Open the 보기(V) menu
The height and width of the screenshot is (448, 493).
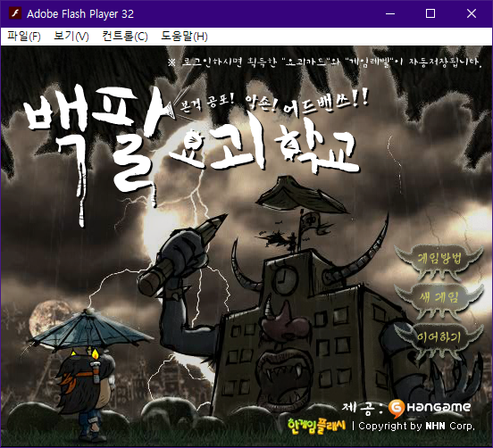[71, 36]
